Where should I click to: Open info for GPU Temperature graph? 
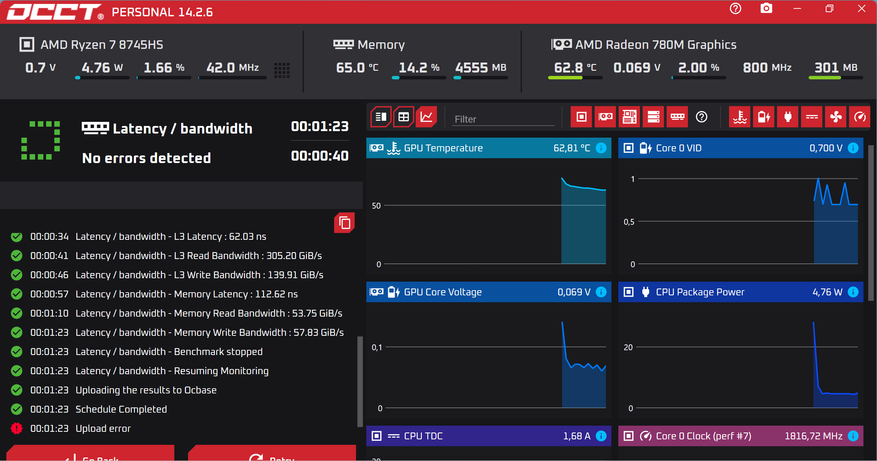tap(601, 148)
